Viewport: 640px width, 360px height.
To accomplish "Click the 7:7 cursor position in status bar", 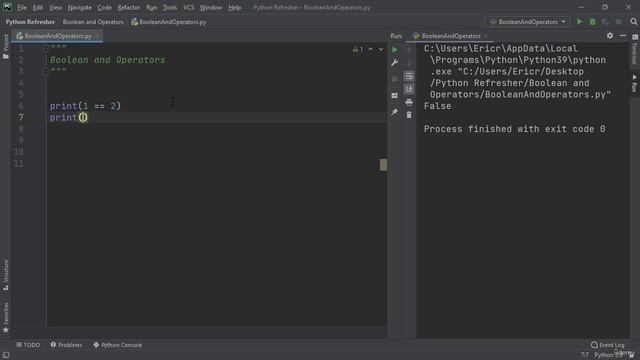I will [585, 355].
